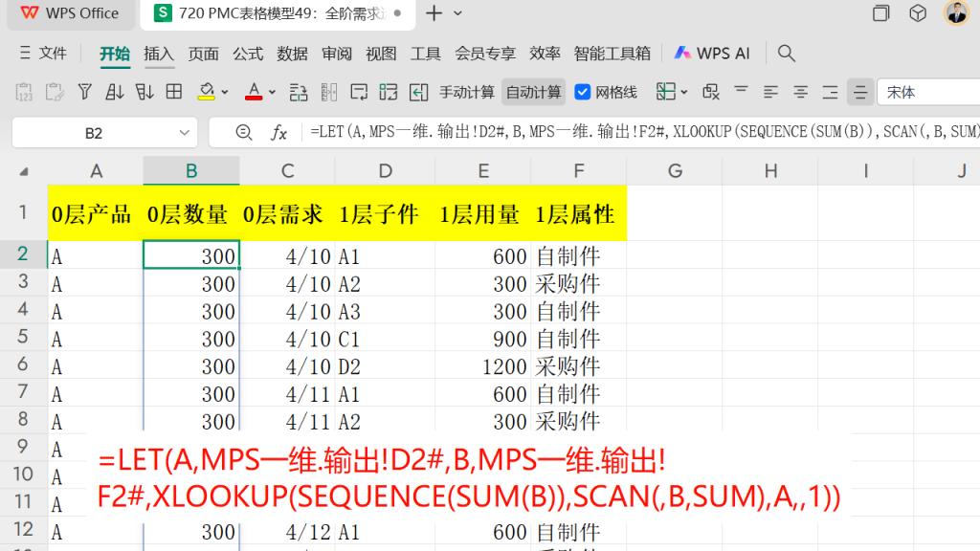Click the center align icon
The image size is (980, 551).
pyautogui.click(x=800, y=93)
